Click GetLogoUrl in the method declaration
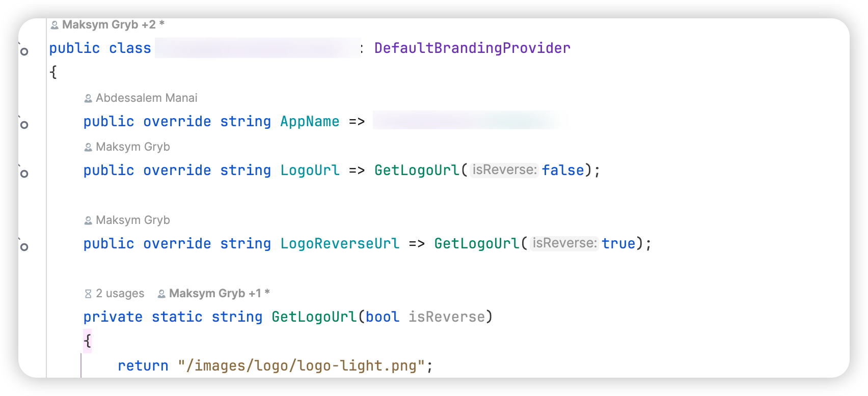This screenshot has width=868, height=396. pyautogui.click(x=314, y=317)
